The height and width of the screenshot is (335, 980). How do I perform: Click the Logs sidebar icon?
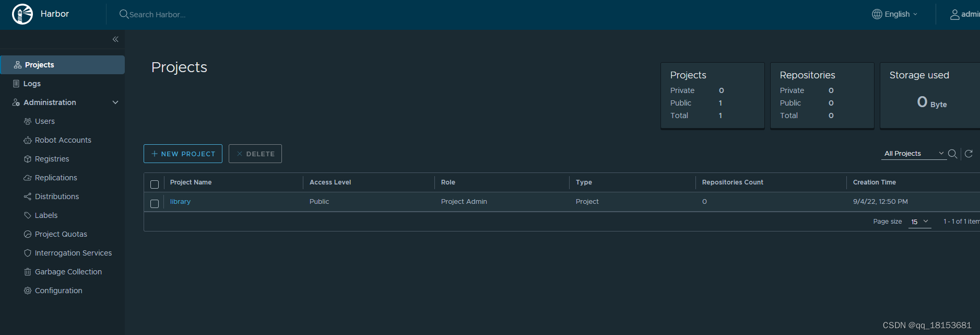pos(16,84)
